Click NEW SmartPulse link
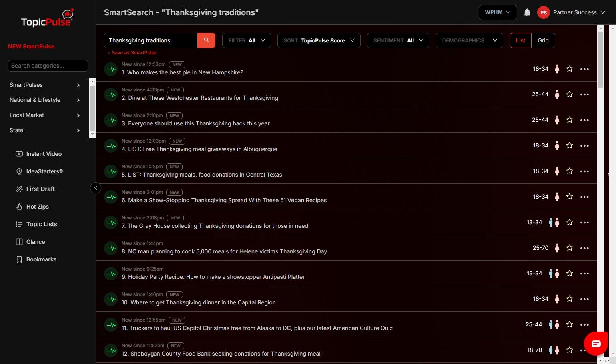The width and height of the screenshot is (616, 364). 31,46
